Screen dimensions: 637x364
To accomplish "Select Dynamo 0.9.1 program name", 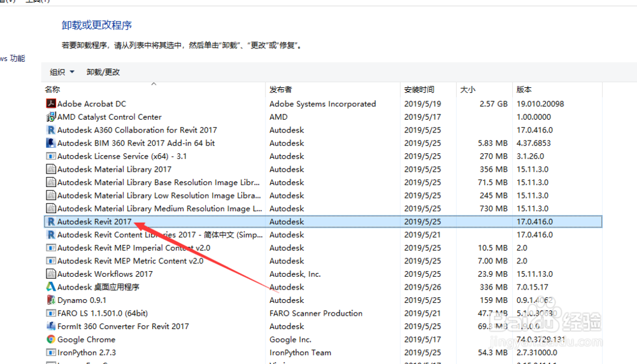I will tap(82, 300).
